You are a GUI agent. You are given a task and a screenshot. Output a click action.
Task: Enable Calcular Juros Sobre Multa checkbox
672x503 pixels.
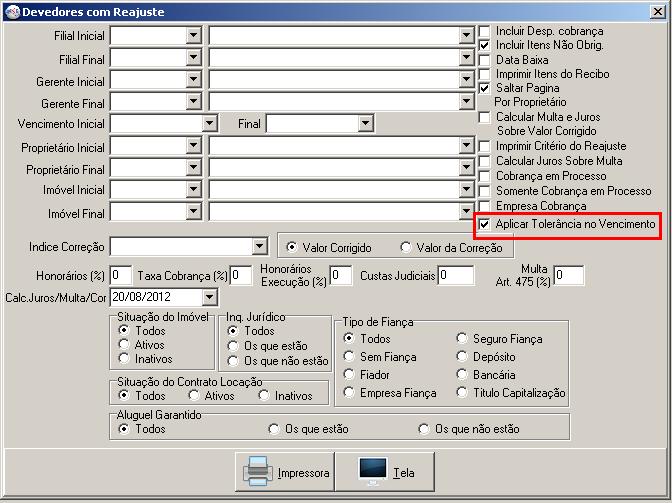click(486, 160)
